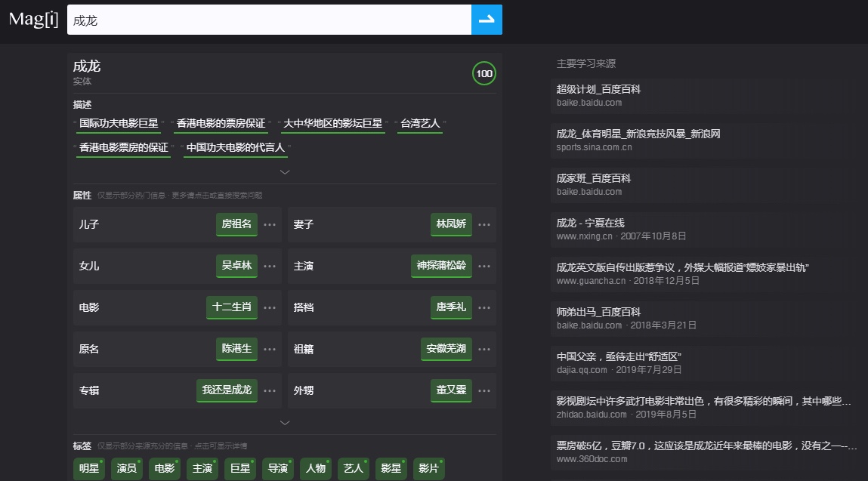Image resolution: width=868 pixels, height=481 pixels.
Task: Click the 专辑 attribute label
Action: [x=88, y=391]
